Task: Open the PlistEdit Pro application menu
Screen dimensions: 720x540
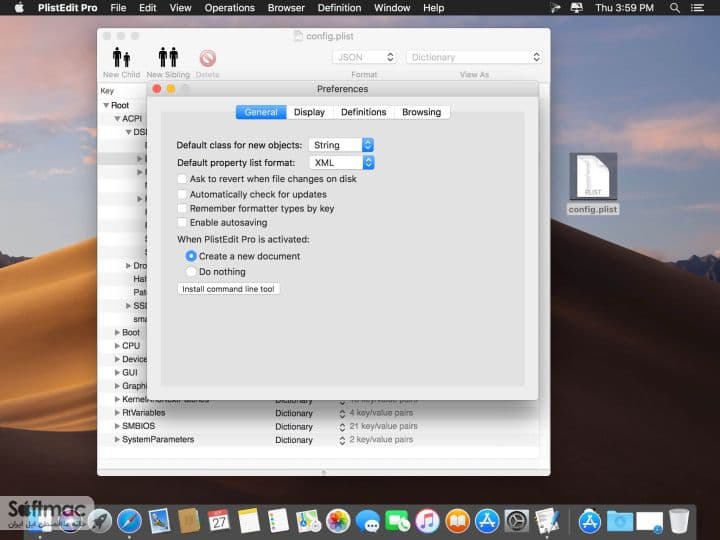Action: pos(68,8)
